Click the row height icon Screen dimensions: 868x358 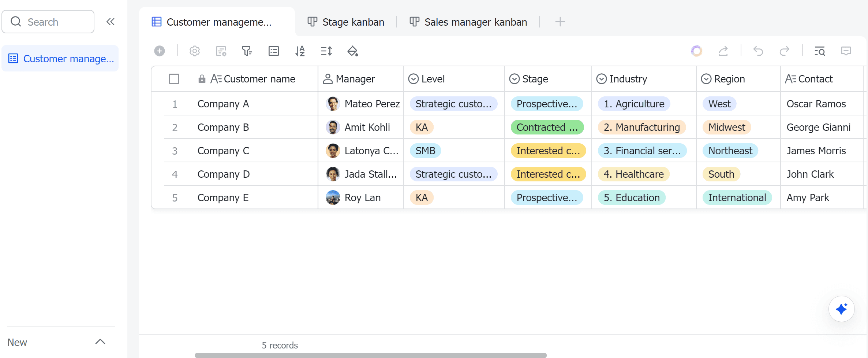pyautogui.click(x=326, y=51)
